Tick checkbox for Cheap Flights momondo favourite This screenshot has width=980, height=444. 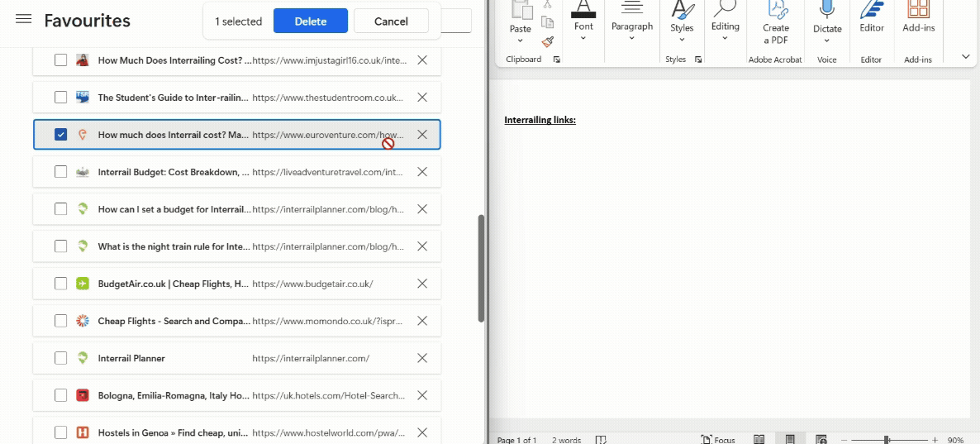60,321
